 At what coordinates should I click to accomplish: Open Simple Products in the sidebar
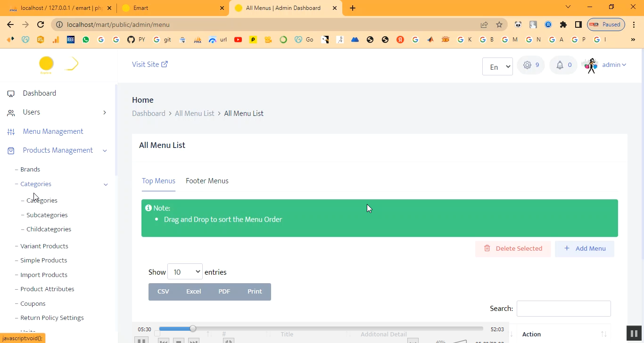point(44,260)
